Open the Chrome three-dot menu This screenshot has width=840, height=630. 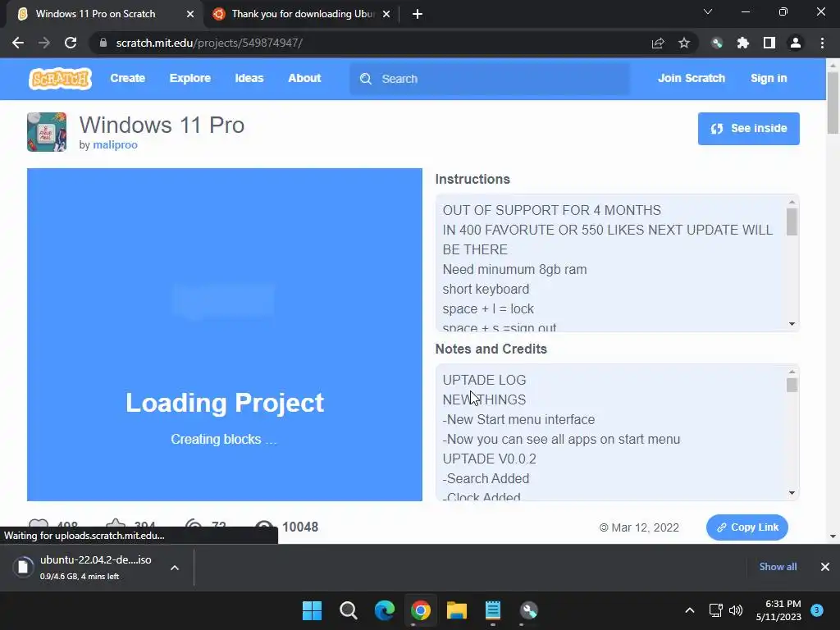pyautogui.click(x=822, y=43)
